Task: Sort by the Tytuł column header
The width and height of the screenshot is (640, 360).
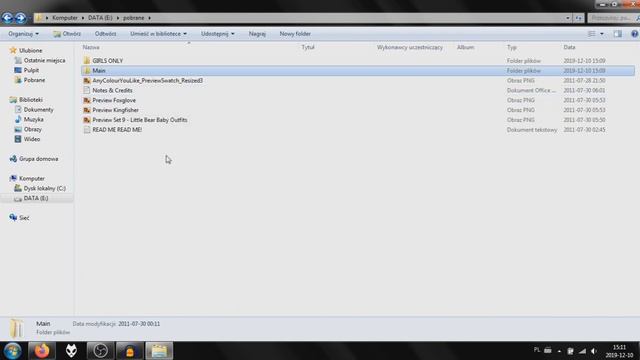Action: (x=308, y=47)
